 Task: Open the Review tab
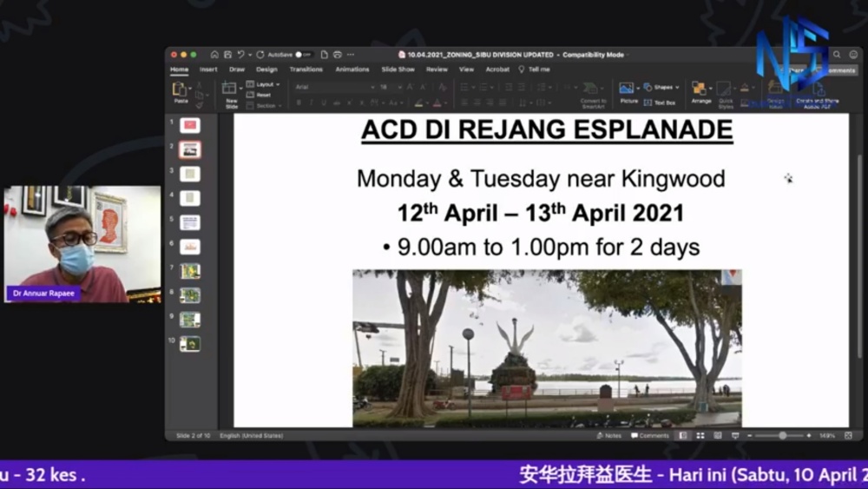(x=437, y=69)
